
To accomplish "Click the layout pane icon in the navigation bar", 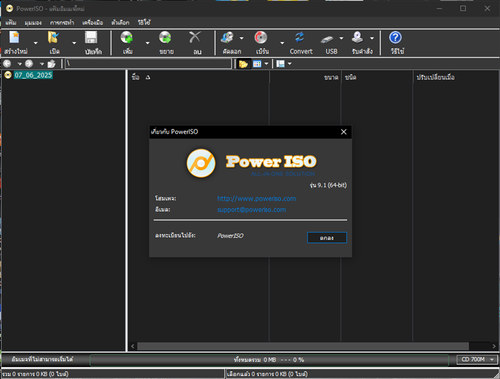I will 280,64.
